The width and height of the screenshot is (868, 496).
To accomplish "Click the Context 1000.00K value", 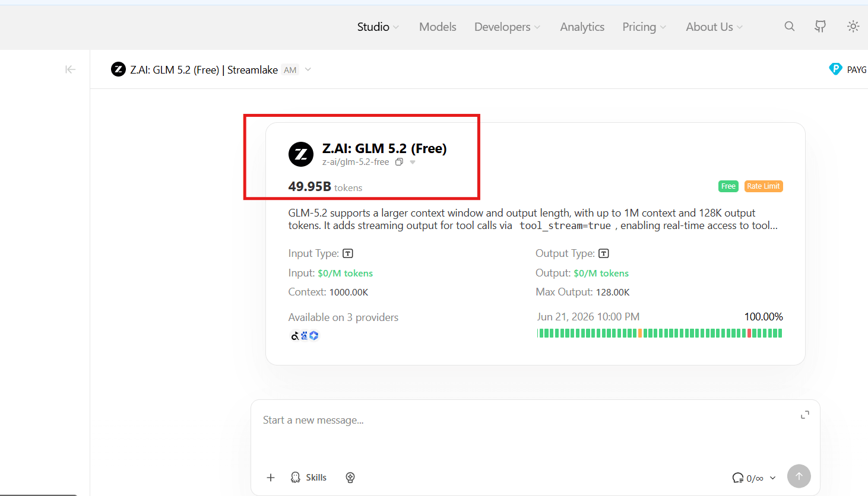I will click(x=349, y=292).
